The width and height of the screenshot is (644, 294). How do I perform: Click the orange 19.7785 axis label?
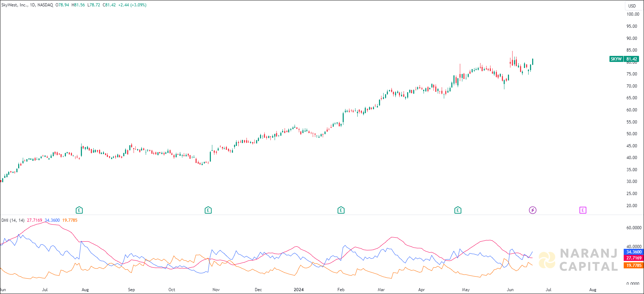(634, 266)
